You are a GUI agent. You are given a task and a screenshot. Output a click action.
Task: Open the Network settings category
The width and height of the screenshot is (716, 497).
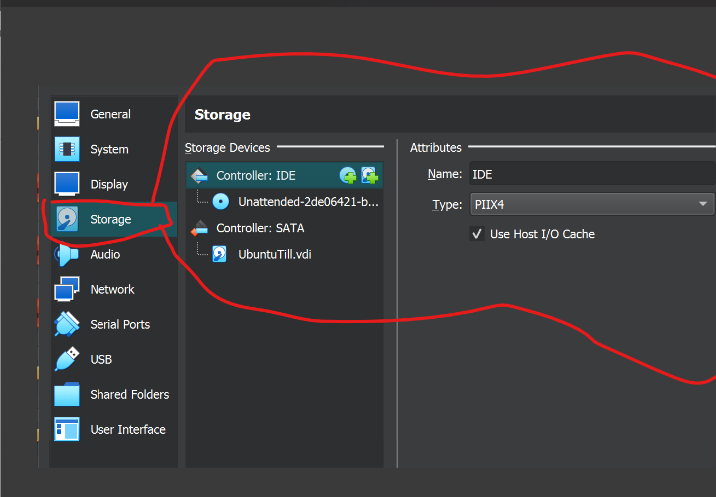[x=113, y=289]
